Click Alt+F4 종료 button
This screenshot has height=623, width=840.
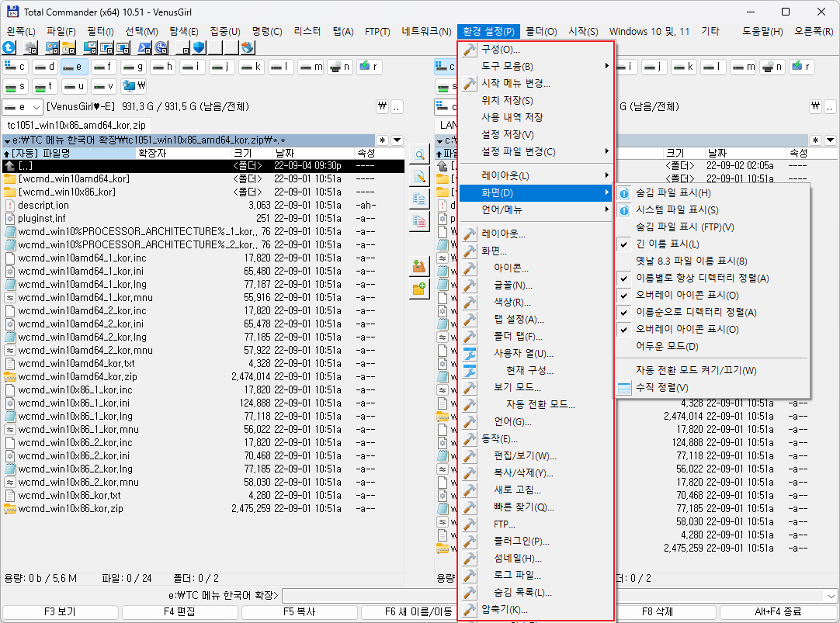(x=778, y=612)
